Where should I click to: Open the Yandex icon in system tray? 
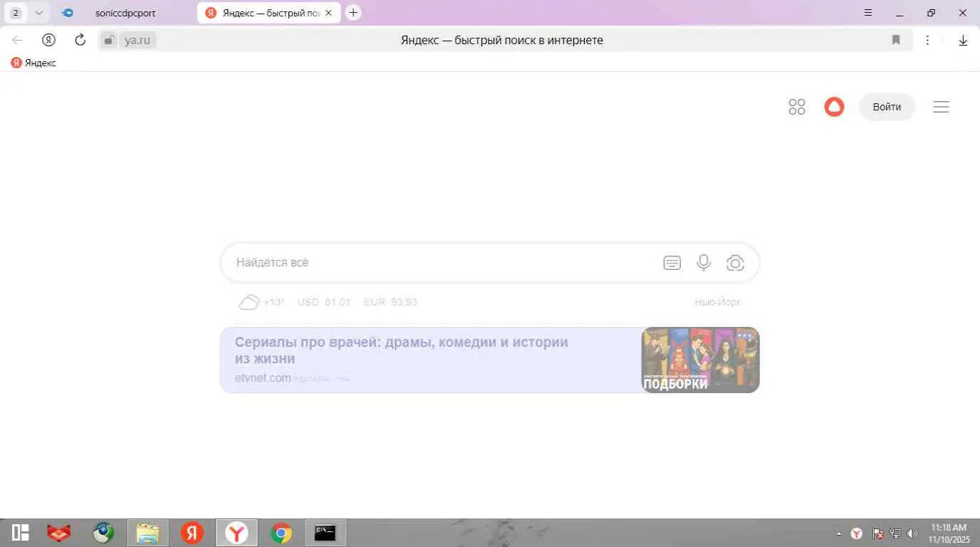[857, 533]
